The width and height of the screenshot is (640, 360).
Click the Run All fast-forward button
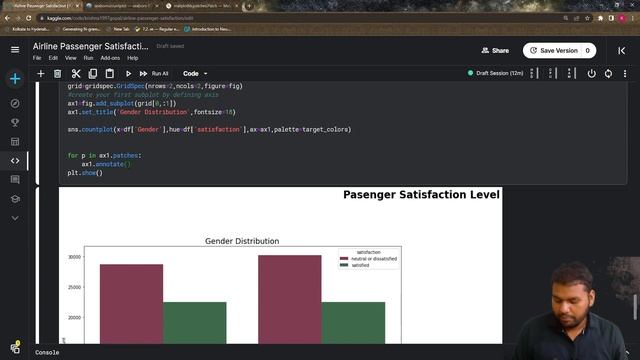154,73
